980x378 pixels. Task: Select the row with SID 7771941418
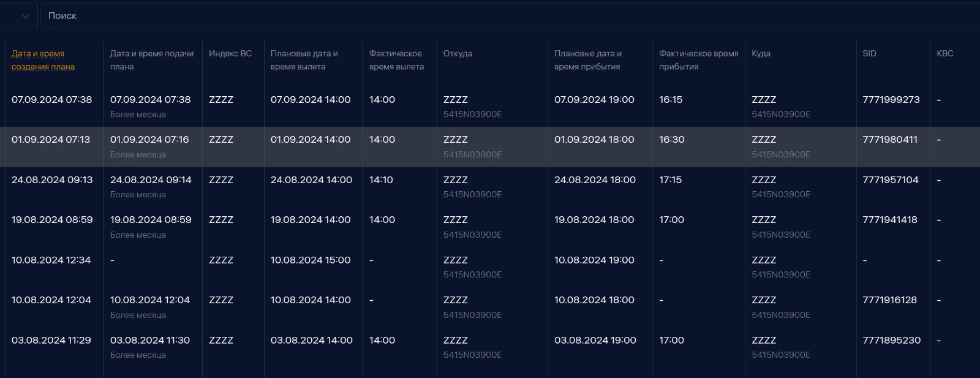490,227
